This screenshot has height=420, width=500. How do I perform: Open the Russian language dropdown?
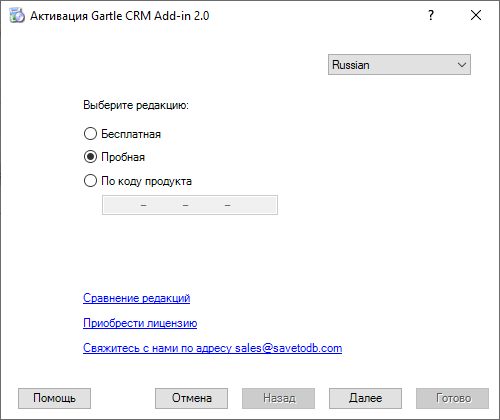tap(399, 65)
